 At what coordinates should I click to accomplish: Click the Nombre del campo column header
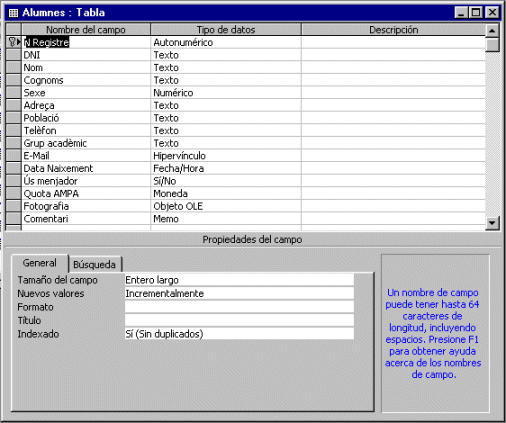(86, 30)
